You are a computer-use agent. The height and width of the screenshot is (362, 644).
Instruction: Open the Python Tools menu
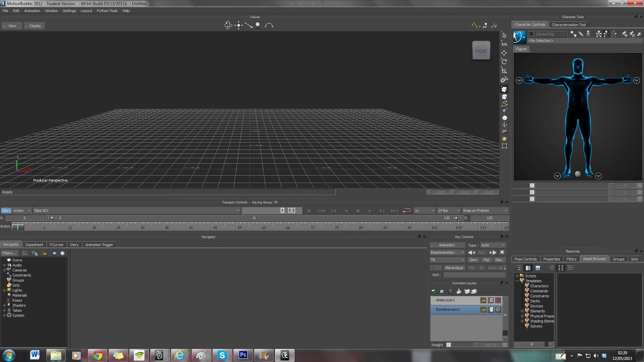pyautogui.click(x=107, y=10)
